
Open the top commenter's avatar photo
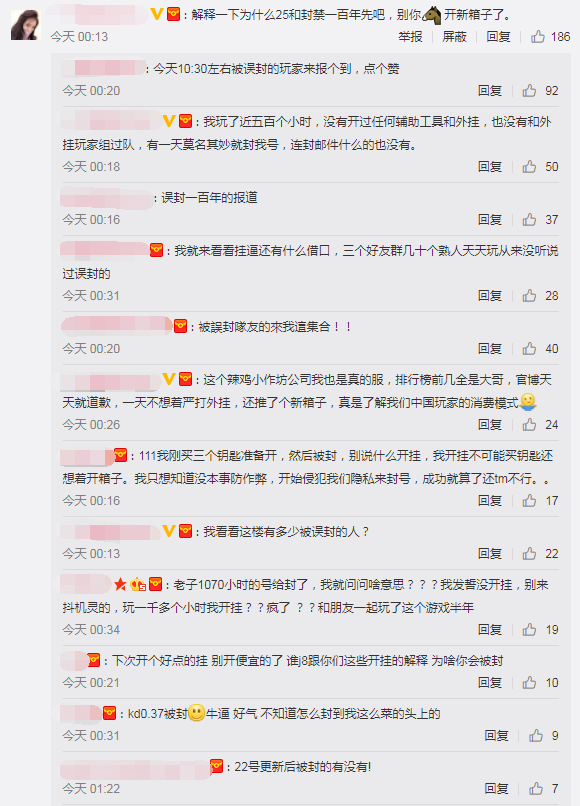[x=26, y=25]
